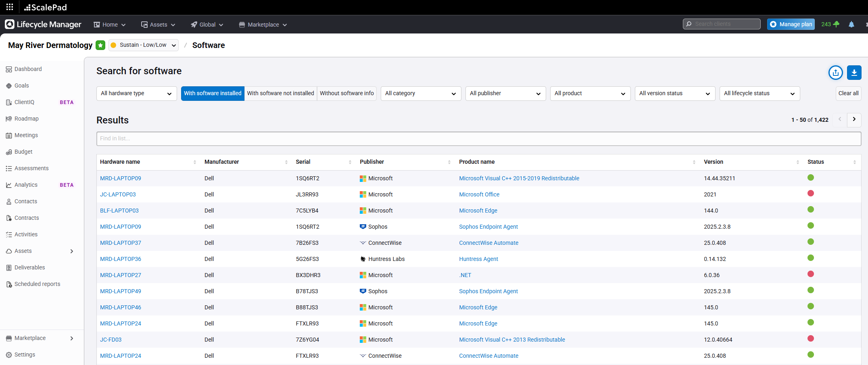Image resolution: width=868 pixels, height=365 pixels.
Task: Click the green star favorite icon
Action: point(100,45)
